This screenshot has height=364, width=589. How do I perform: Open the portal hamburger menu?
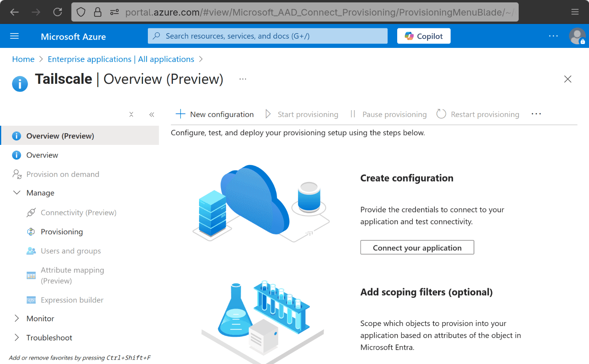click(x=14, y=36)
